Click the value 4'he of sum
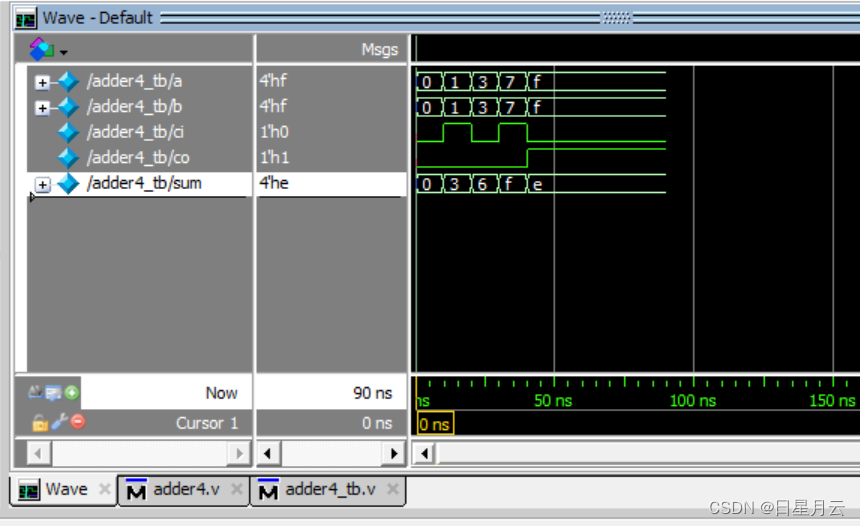The image size is (860, 526). click(x=274, y=183)
